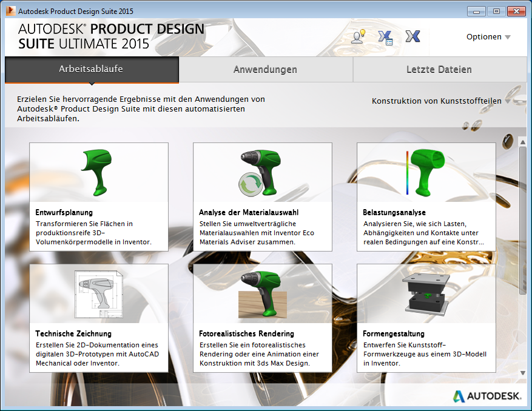The width and height of the screenshot is (532, 411).
Task: Open the user tips lightbulb icon
Action: [358, 36]
